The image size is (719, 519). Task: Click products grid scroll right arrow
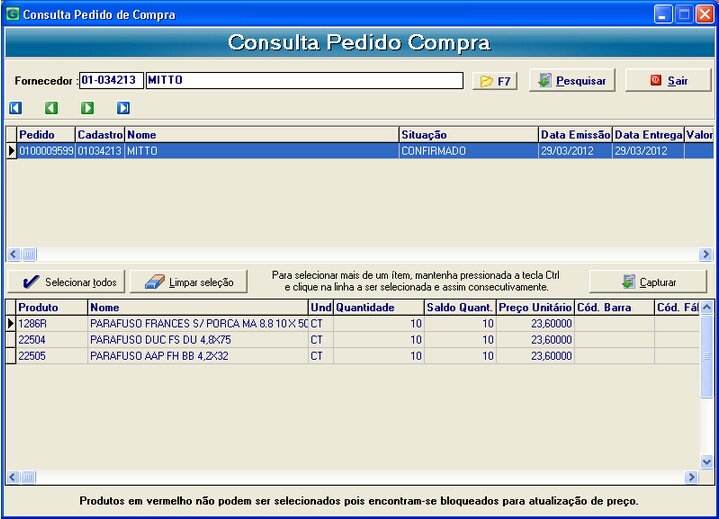pos(691,477)
